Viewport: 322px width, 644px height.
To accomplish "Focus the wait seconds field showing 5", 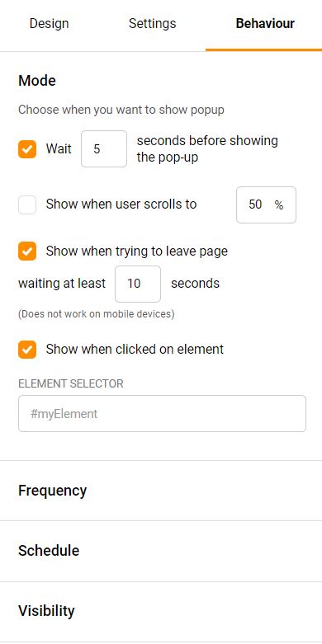I will pos(104,149).
